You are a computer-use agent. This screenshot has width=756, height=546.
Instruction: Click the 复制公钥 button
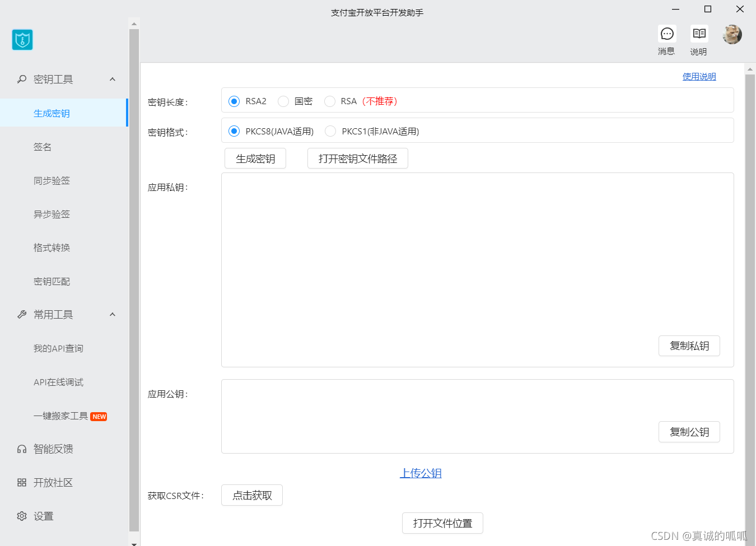pos(689,432)
